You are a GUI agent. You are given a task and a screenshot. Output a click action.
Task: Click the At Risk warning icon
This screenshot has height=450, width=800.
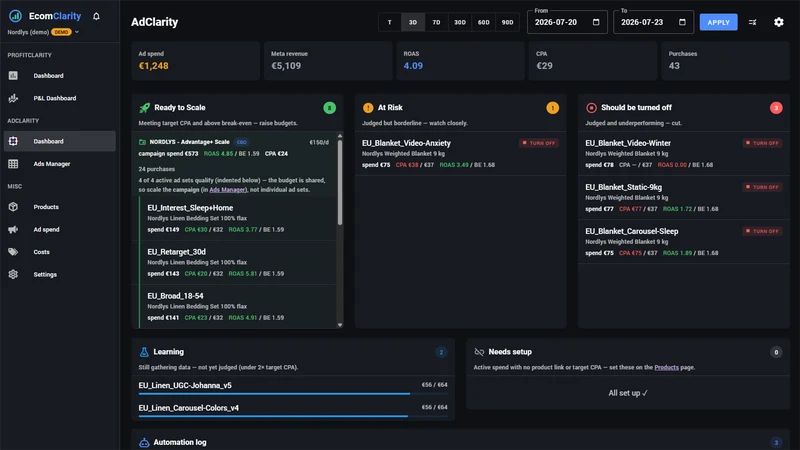(x=368, y=108)
